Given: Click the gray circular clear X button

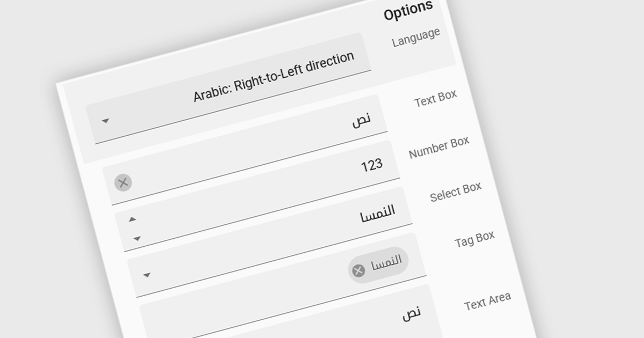Looking at the screenshot, I should pos(123,182).
